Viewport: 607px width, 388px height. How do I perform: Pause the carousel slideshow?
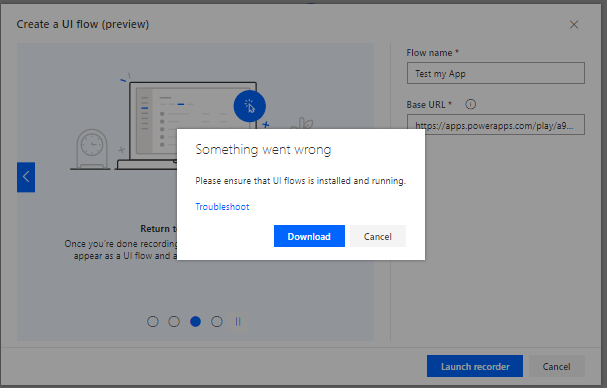pyautogui.click(x=238, y=321)
